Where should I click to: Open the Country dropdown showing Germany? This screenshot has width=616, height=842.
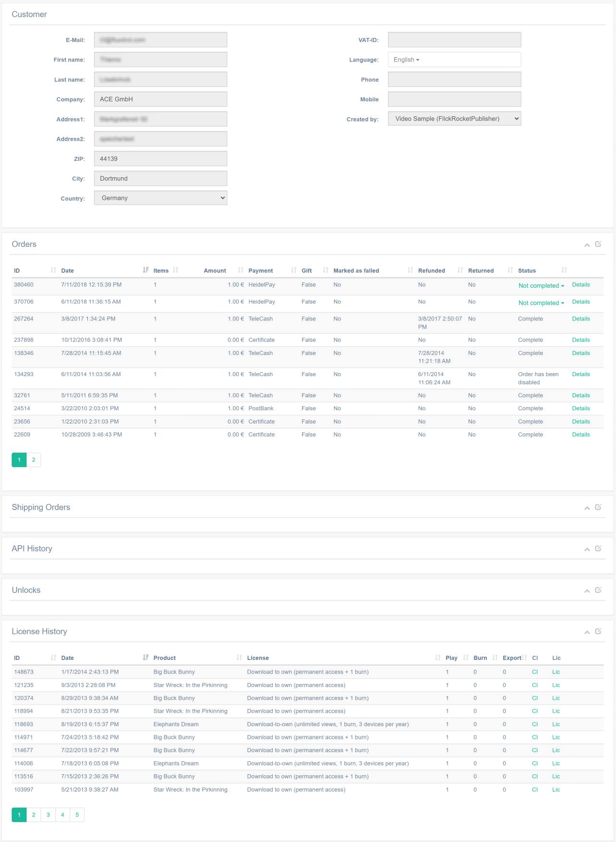(x=160, y=198)
